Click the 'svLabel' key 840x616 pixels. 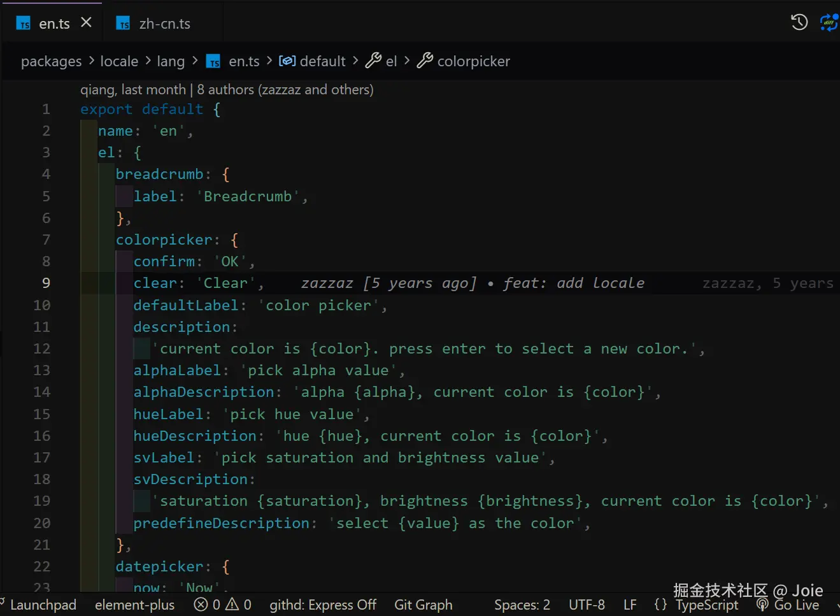click(x=164, y=457)
